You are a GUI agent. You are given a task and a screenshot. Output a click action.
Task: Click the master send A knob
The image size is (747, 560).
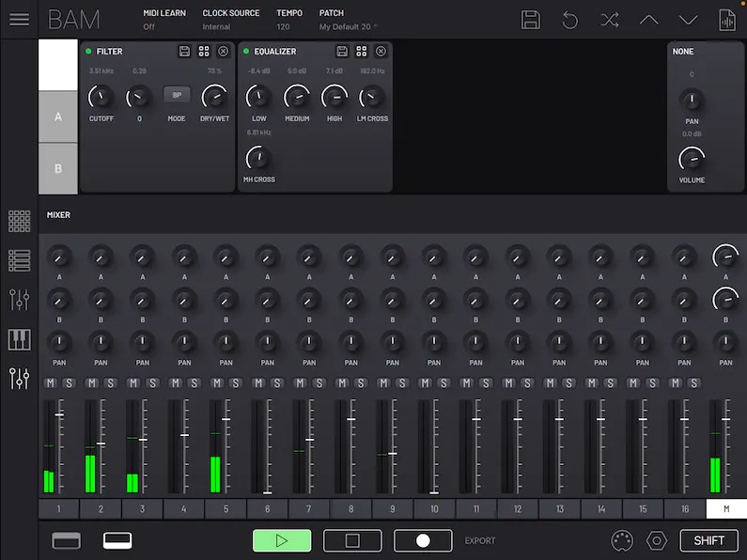725,257
